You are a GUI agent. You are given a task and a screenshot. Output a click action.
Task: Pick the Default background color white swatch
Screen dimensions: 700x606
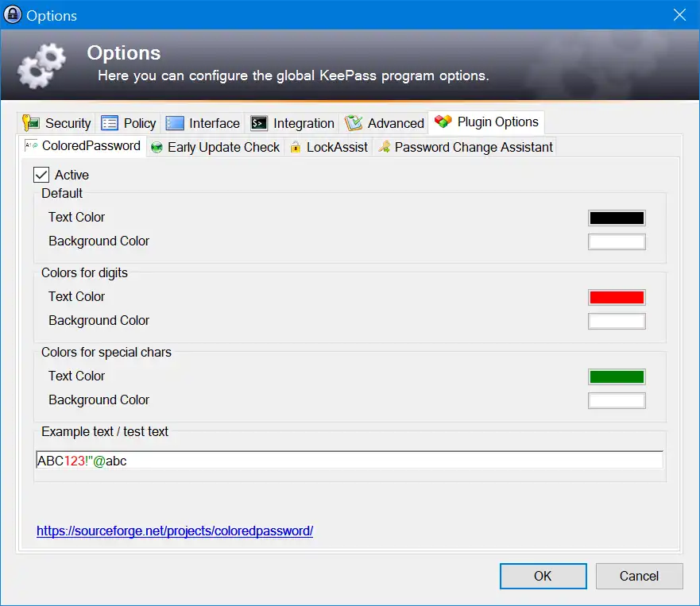click(x=617, y=242)
